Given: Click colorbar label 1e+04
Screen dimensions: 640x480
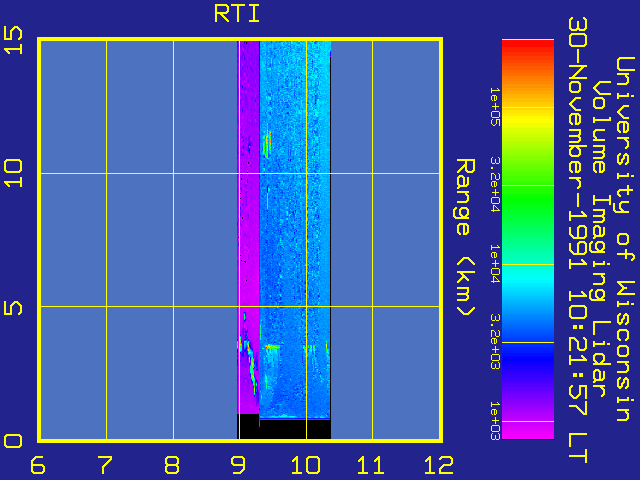Looking at the screenshot, I should coord(494,264).
